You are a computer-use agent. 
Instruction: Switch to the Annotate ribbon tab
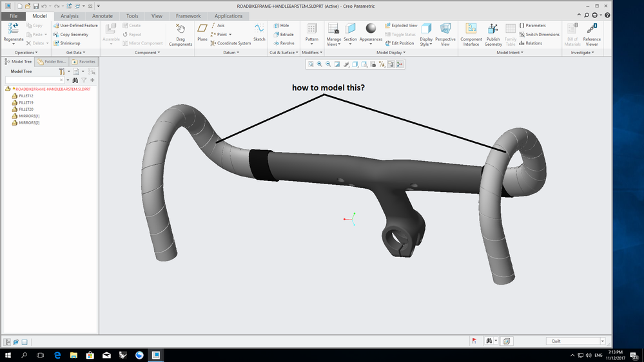[x=102, y=16]
